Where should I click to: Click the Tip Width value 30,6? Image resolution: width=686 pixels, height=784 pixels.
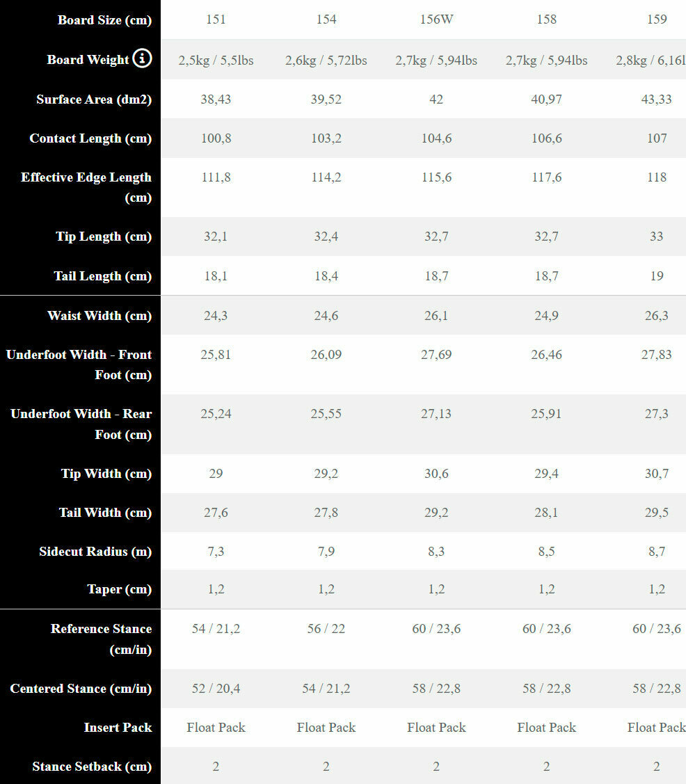click(x=436, y=474)
